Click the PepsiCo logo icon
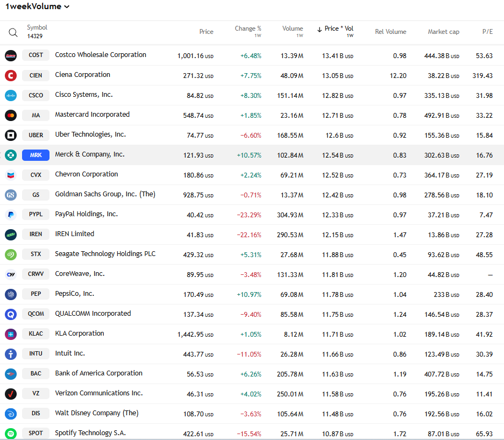Image resolution: width=504 pixels, height=440 pixels. coord(11,294)
